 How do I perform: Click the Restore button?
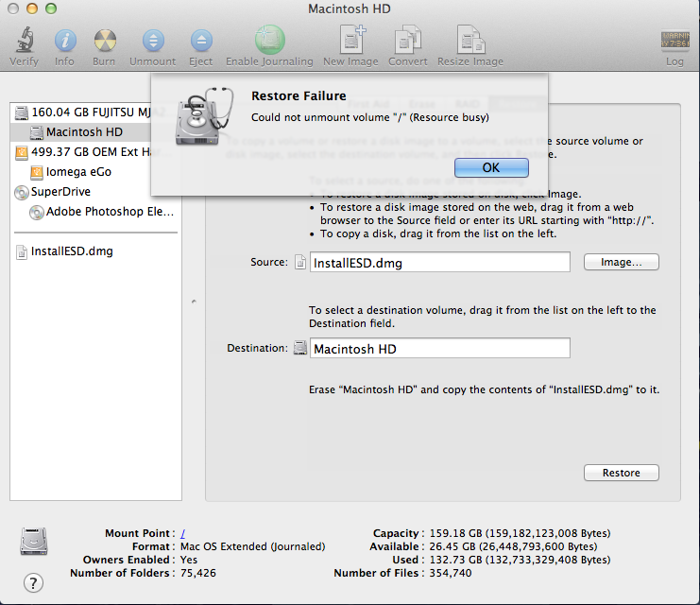point(621,473)
